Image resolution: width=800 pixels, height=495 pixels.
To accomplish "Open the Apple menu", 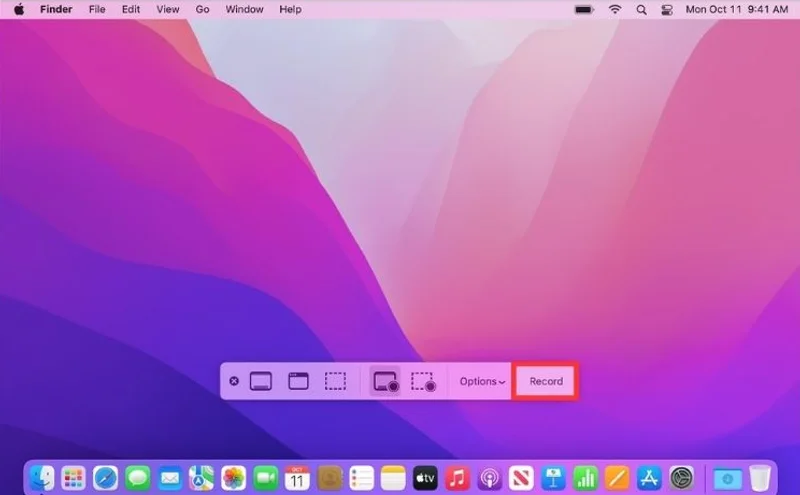I will point(19,9).
